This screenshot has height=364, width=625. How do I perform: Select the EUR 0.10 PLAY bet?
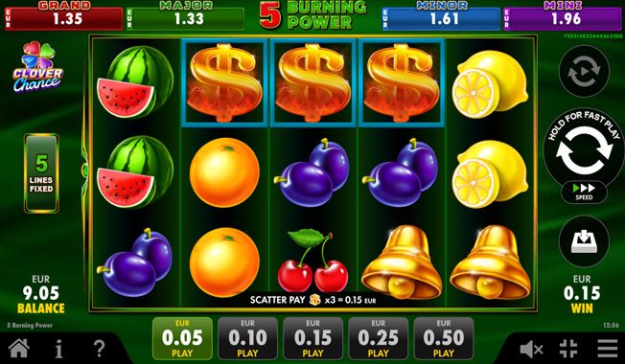point(247,338)
